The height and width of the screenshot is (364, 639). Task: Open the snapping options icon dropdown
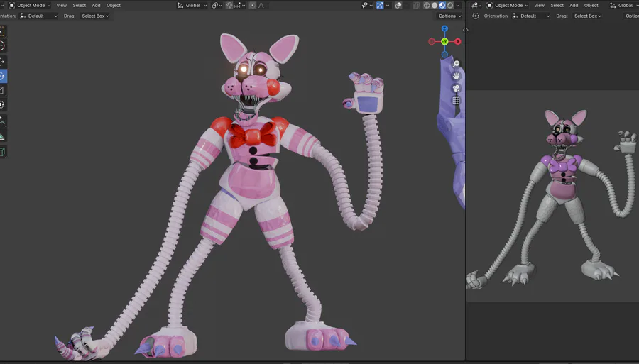click(240, 5)
